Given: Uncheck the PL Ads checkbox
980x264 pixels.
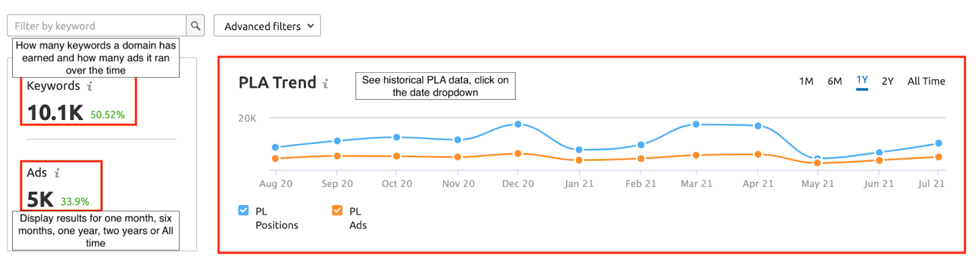Looking at the screenshot, I should pyautogui.click(x=337, y=211).
